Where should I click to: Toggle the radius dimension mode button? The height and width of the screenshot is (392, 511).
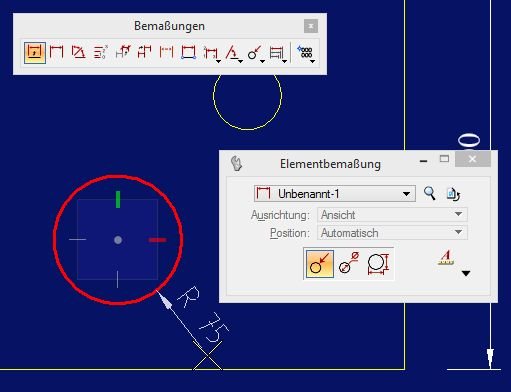coord(320,264)
